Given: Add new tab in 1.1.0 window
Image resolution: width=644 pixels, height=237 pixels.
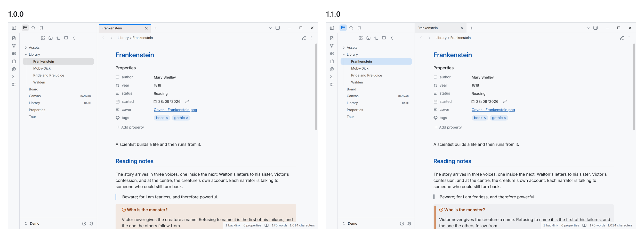Looking at the screenshot, I should 472,28.
